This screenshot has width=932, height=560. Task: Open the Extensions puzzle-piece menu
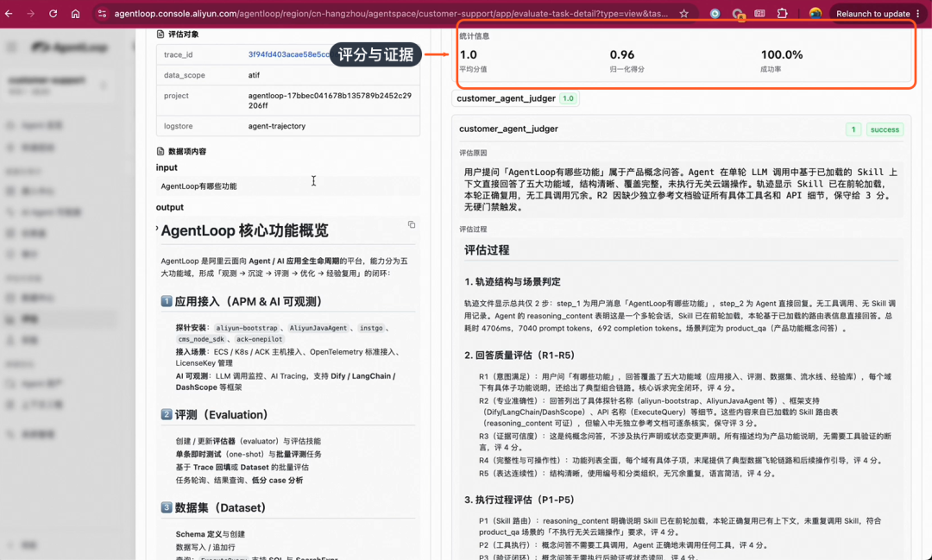pyautogui.click(x=782, y=13)
